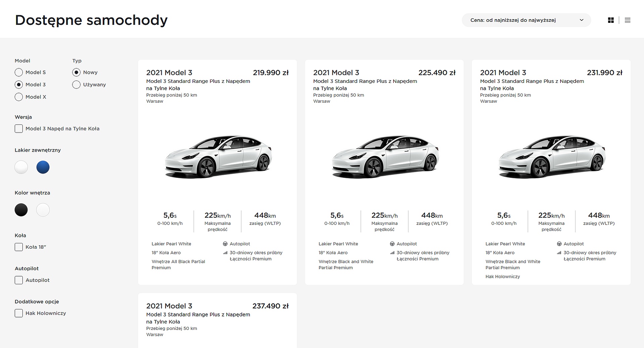Screen dimensions: 644x348
Task: Open the 231.990 zł Model 3 car image
Action: click(552, 157)
